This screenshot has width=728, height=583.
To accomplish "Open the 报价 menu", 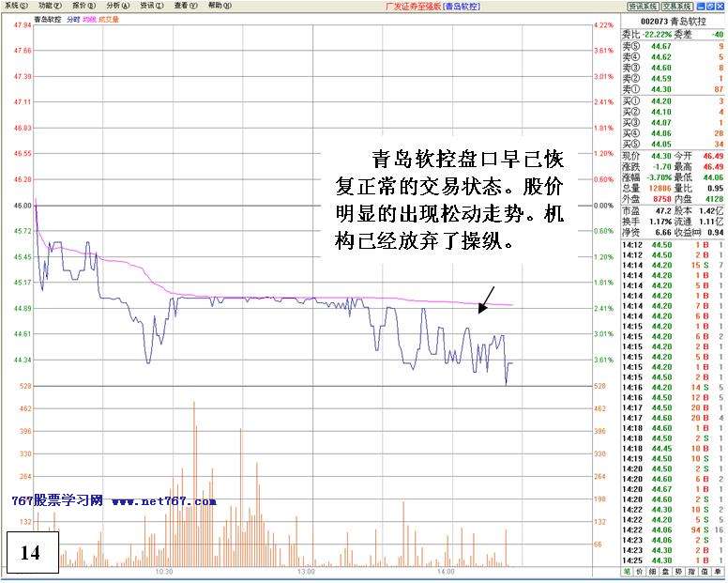I will coord(84,6).
